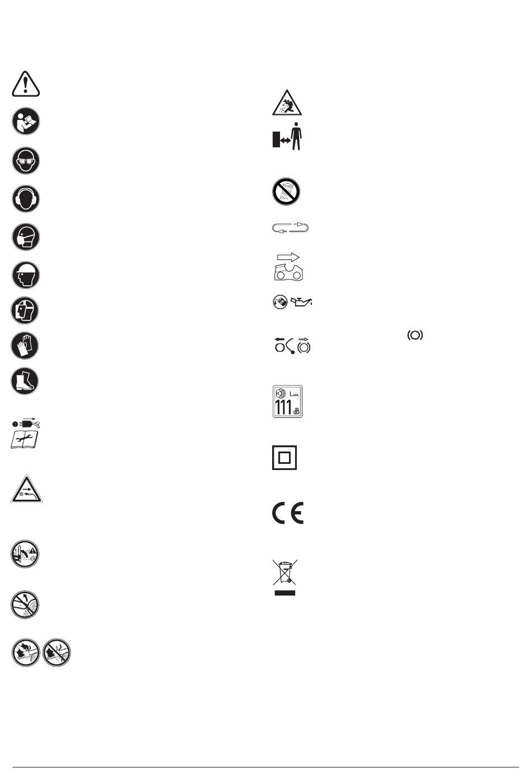
Task: Click the ear protection headphones symbol
Action: point(26,198)
